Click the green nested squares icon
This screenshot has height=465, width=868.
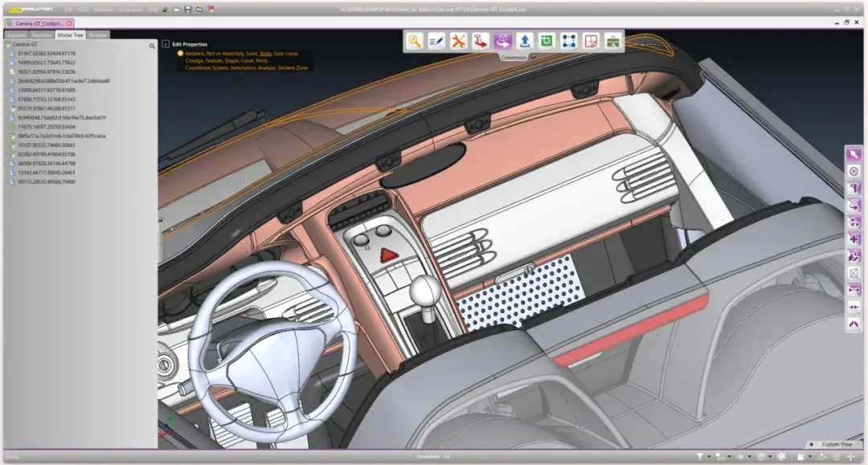(547, 41)
